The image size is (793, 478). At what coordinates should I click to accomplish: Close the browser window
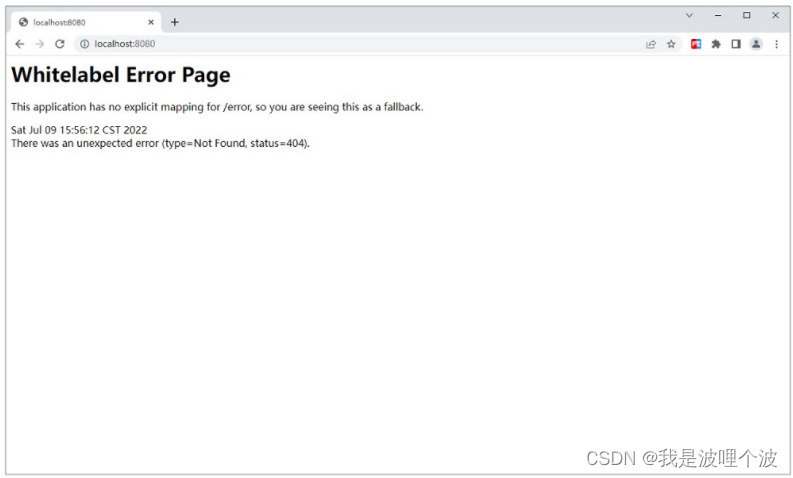pyautogui.click(x=775, y=15)
